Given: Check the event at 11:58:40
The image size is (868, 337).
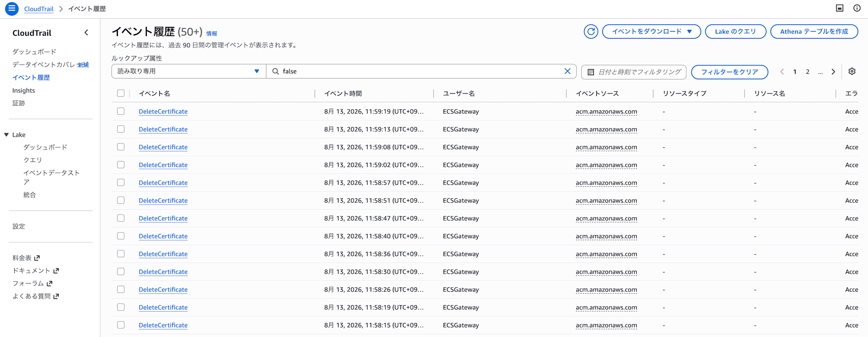Looking at the screenshot, I should coord(121,236).
